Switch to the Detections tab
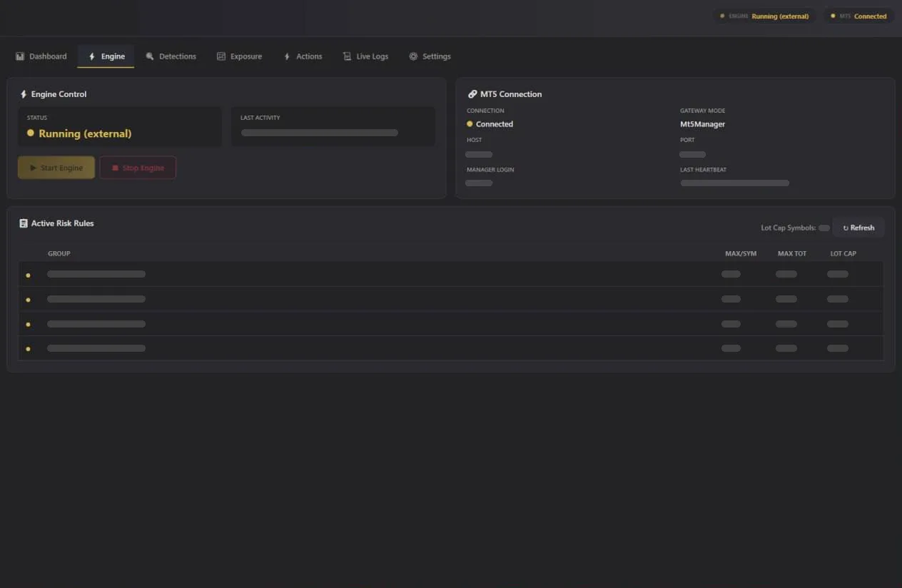The image size is (902, 588). 171,56
